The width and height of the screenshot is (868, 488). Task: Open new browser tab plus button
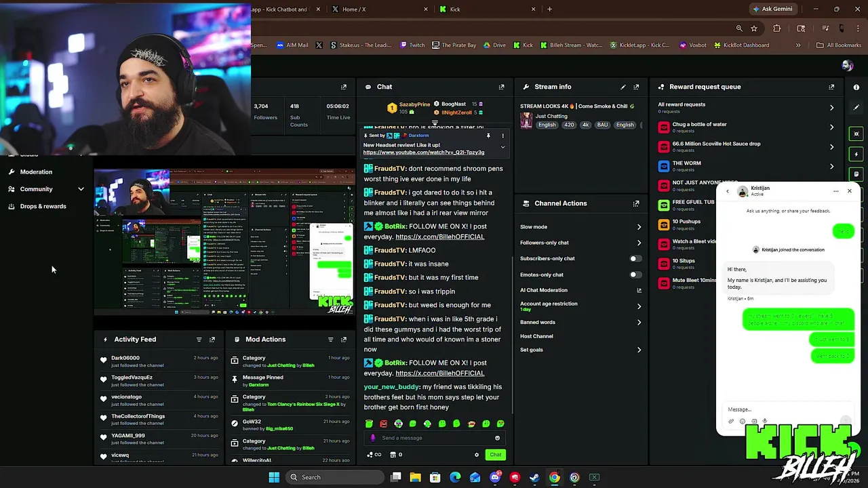click(549, 9)
